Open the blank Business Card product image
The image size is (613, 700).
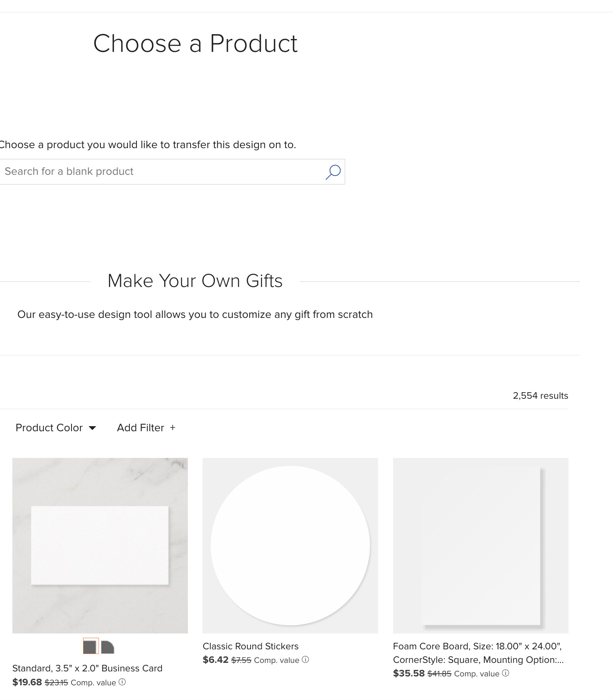[100, 545]
